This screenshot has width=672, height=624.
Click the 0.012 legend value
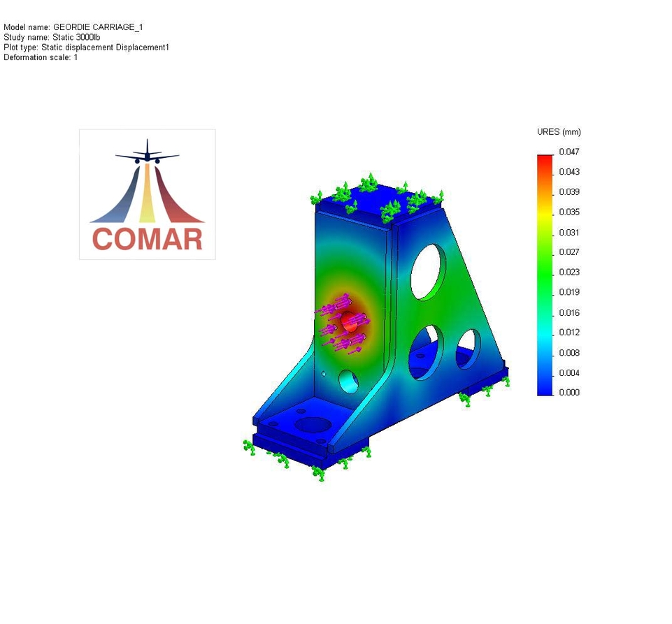pos(569,333)
